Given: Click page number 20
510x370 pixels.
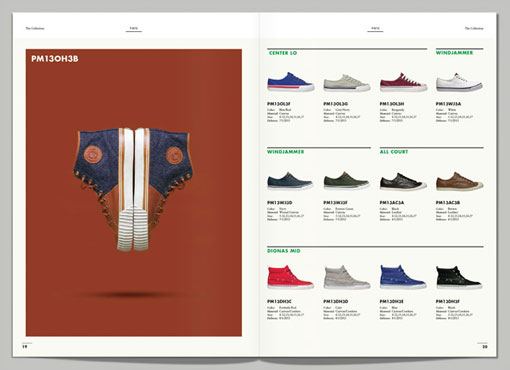Looking at the screenshot, I should [x=485, y=347].
